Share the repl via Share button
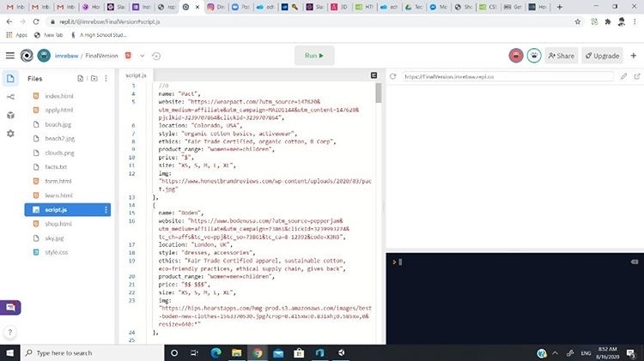Screen dimensions: 644x361 coord(562,56)
